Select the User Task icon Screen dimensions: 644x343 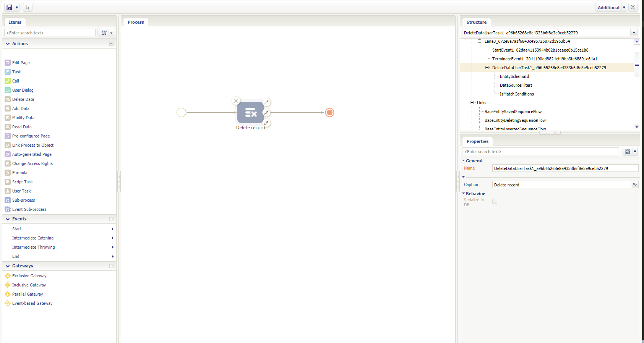pos(8,191)
